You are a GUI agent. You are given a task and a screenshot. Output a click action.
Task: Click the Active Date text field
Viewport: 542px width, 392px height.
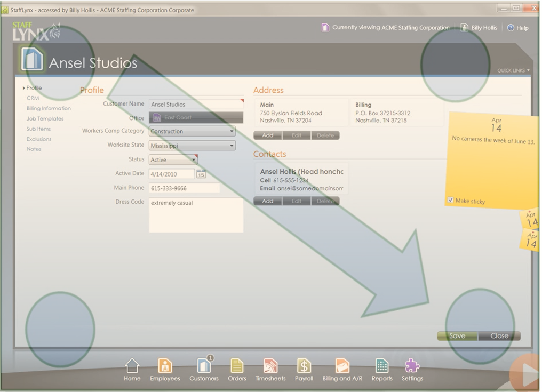pyautogui.click(x=172, y=174)
